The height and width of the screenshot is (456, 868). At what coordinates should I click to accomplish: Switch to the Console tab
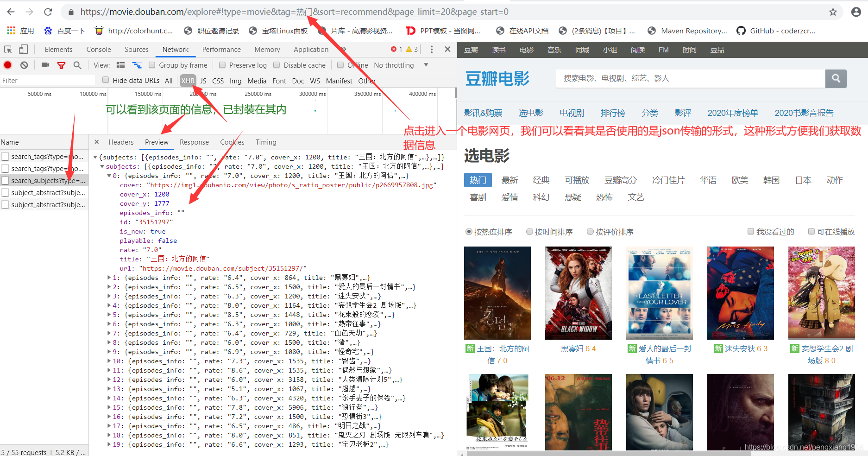tap(99, 50)
